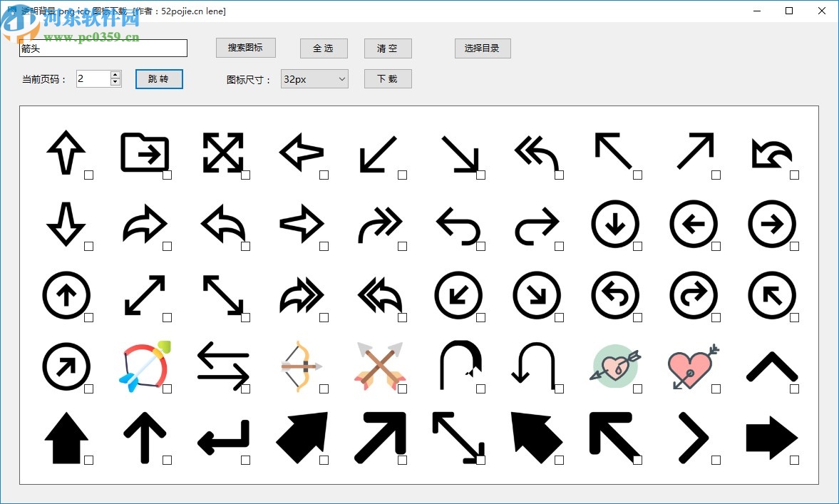This screenshot has height=504, width=839.
Task: Pick the circled up-left arrow icon
Action: click(772, 295)
